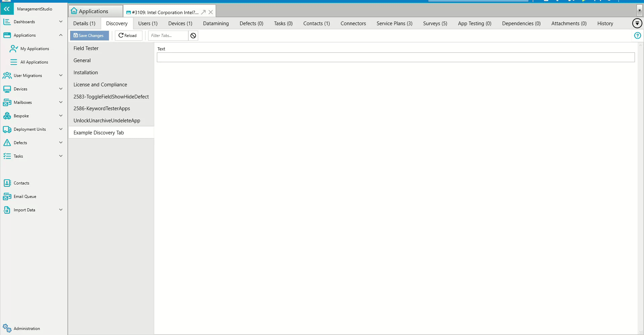Screen dimensions: 644x335
Task: Select 2586-KeywordTesterApps tab
Action: pos(111,109)
